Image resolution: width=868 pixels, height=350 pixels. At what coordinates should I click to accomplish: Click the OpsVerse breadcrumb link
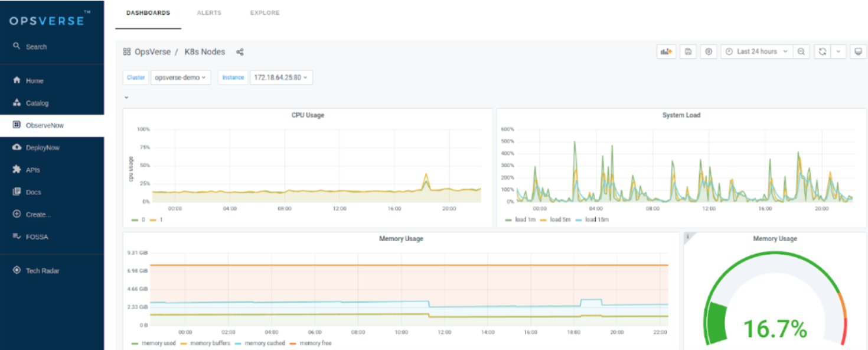[152, 52]
